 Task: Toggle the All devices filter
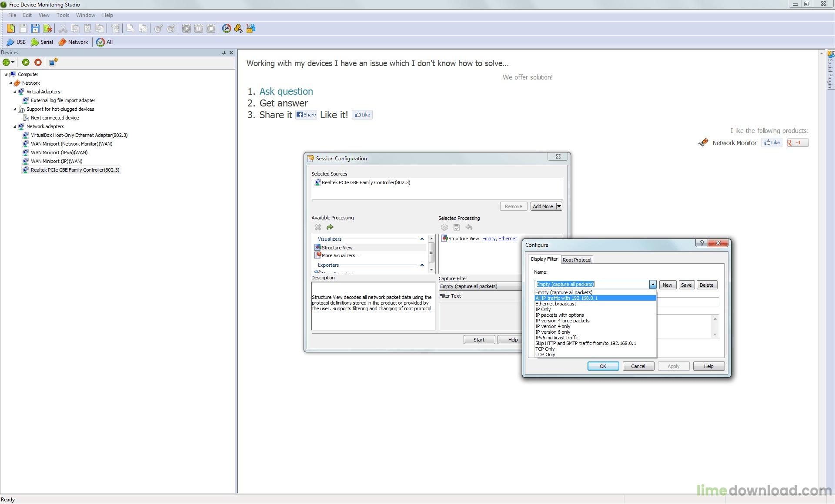[104, 42]
